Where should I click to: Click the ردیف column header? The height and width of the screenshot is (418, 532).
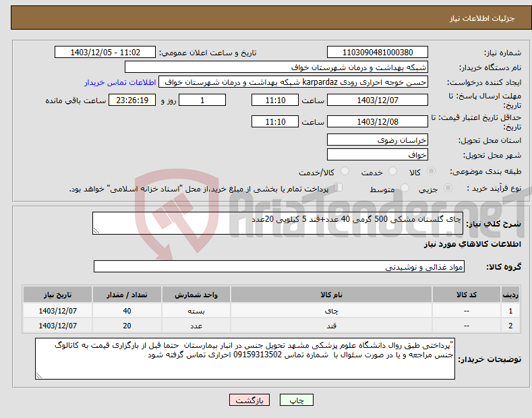(x=510, y=295)
